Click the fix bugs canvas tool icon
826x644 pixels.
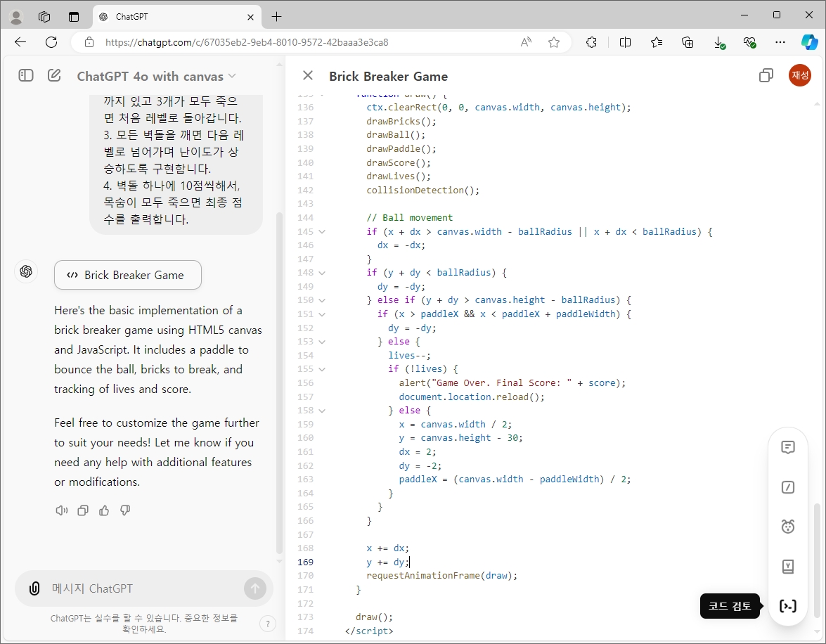[x=788, y=527]
